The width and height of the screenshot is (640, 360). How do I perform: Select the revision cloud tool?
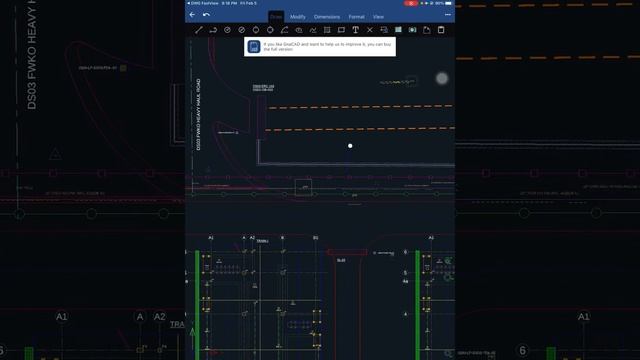(x=299, y=30)
